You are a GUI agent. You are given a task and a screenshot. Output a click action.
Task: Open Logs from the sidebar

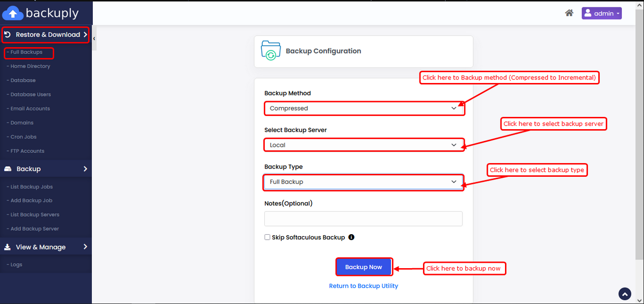[16, 265]
